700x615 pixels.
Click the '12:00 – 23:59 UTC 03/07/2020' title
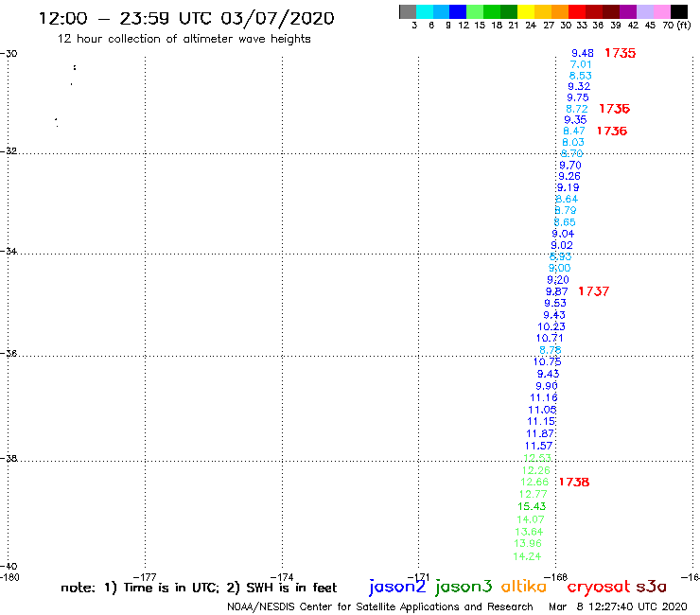tap(186, 19)
